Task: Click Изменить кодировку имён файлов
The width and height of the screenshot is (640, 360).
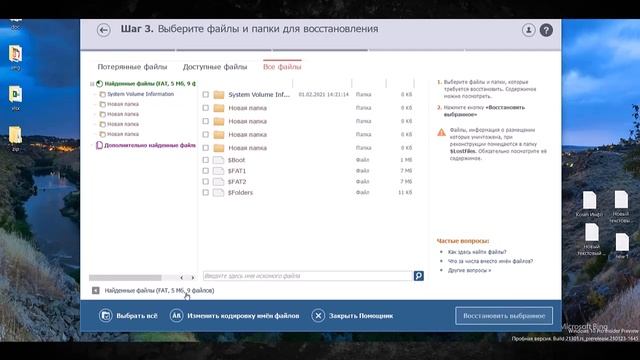Action: [235, 316]
